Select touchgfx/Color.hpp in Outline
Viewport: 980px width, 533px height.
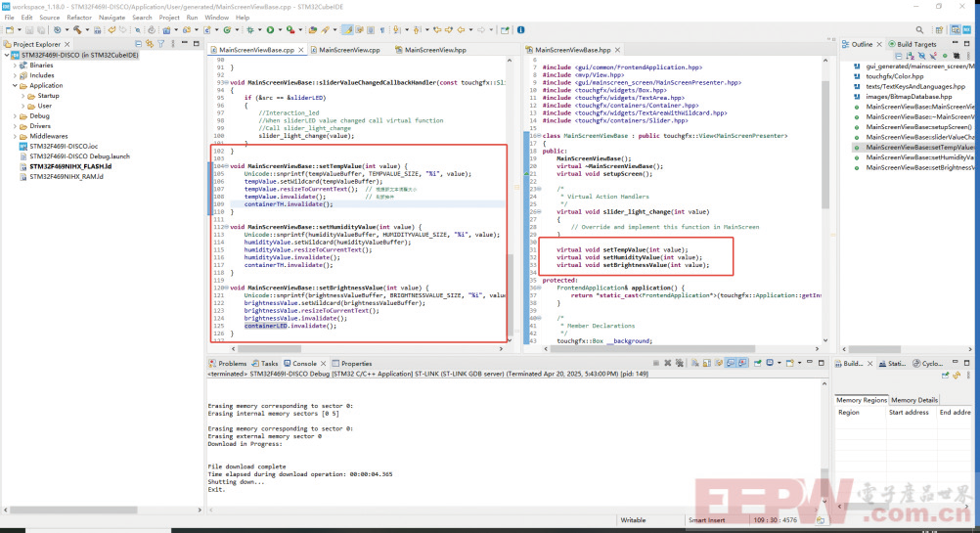894,76
